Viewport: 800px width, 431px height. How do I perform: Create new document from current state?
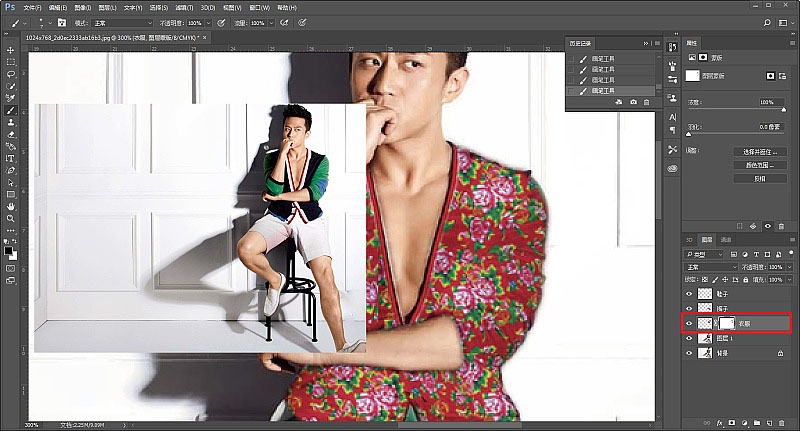point(619,102)
